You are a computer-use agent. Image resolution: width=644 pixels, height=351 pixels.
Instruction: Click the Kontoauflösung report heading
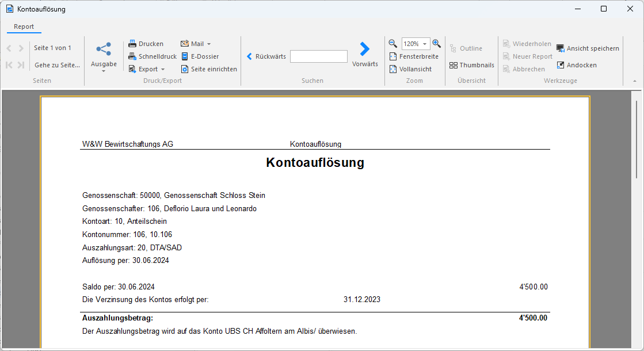(x=315, y=163)
